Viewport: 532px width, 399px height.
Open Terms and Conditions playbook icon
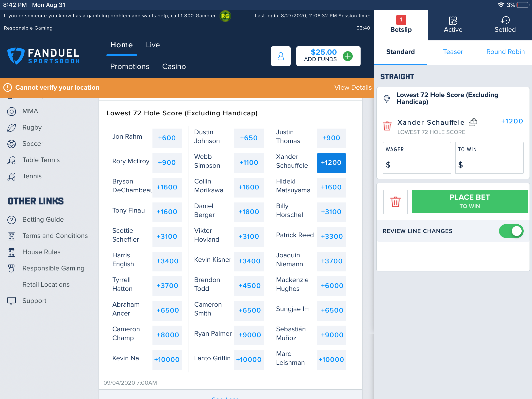click(12, 236)
